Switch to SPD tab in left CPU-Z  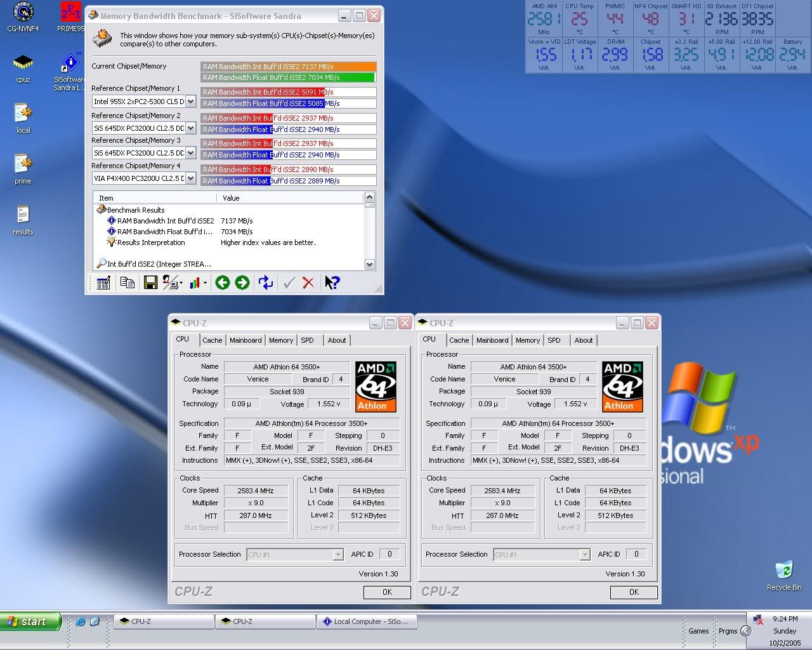pos(308,340)
